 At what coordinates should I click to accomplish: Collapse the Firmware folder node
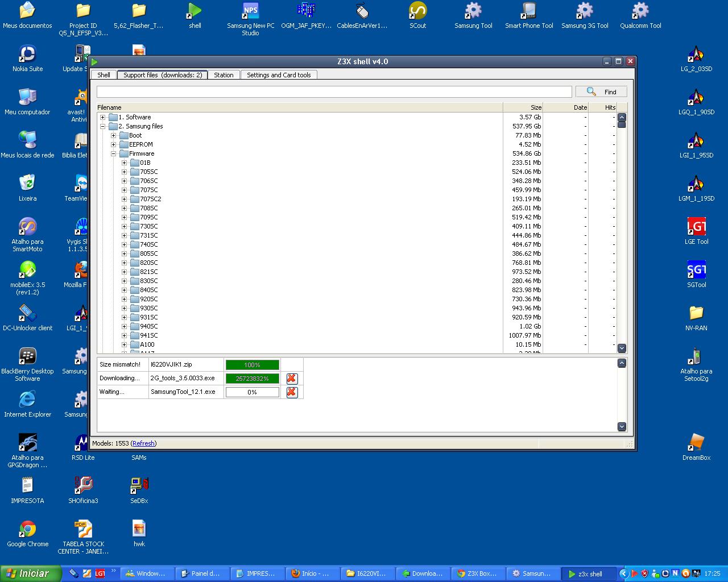tap(113, 153)
